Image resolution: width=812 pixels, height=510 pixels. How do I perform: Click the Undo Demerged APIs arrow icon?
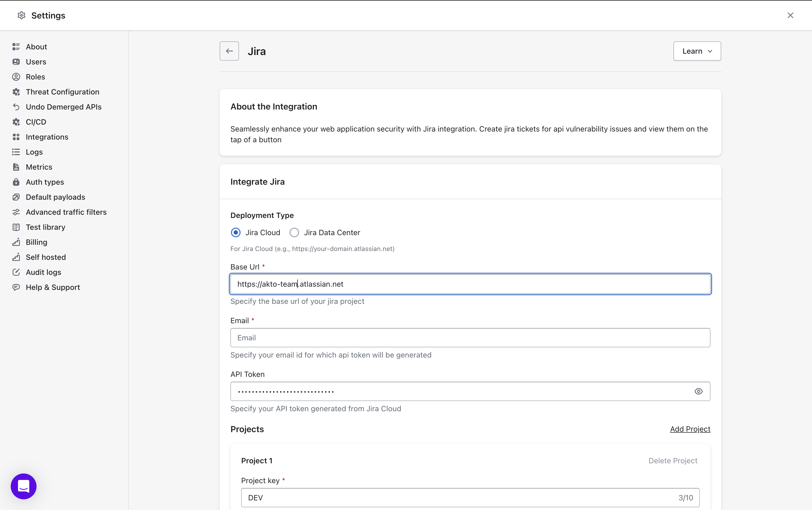click(16, 107)
